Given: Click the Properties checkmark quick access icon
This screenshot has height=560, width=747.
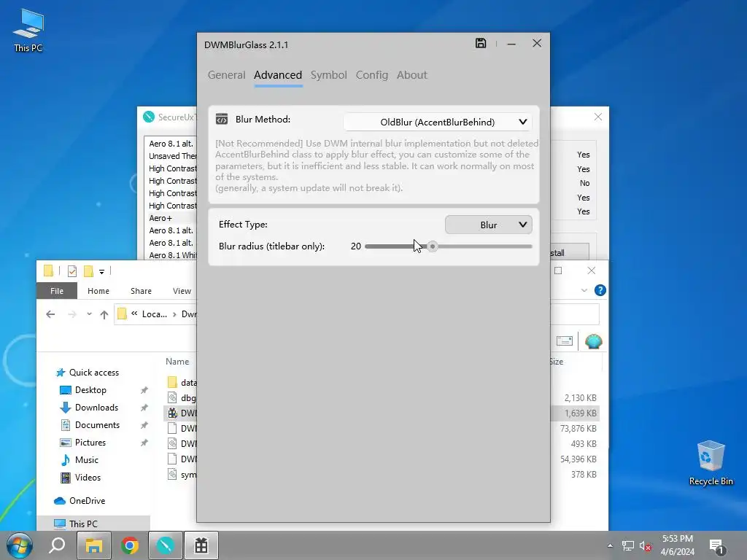Looking at the screenshot, I should click(72, 271).
